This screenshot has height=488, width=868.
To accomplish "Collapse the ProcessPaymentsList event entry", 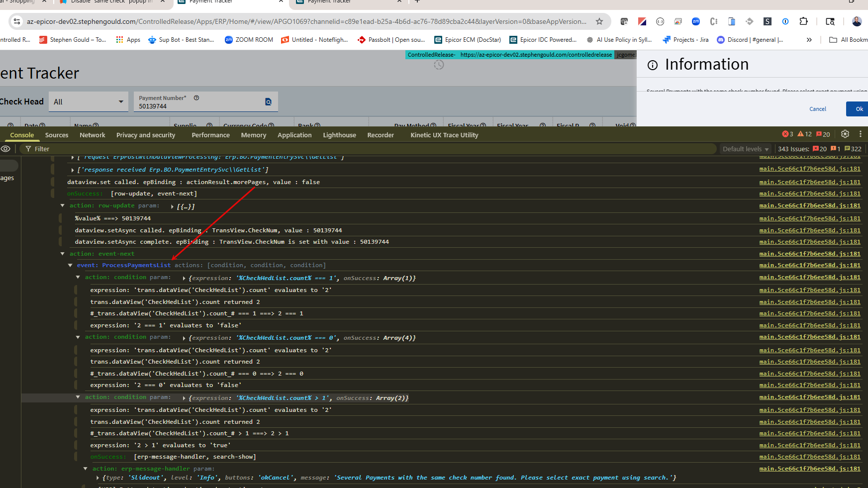I will tap(70, 266).
